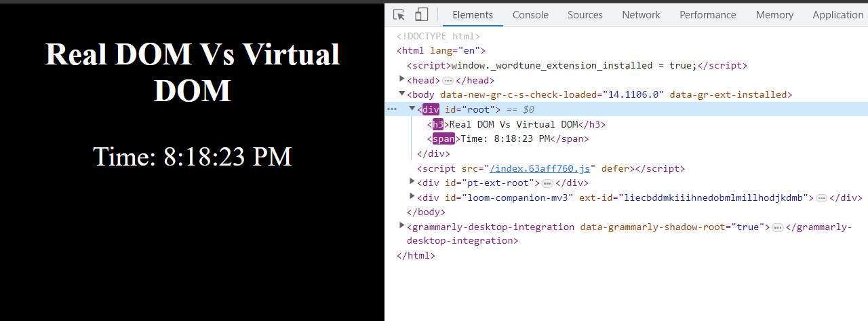Click the page heading Real DOM Vs Virtual DOM

point(193,71)
